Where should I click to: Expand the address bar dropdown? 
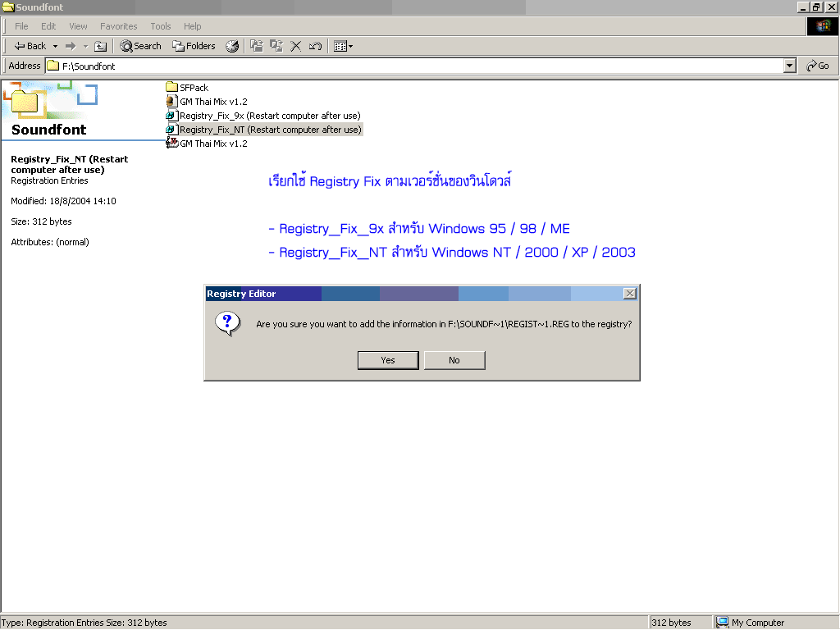790,66
